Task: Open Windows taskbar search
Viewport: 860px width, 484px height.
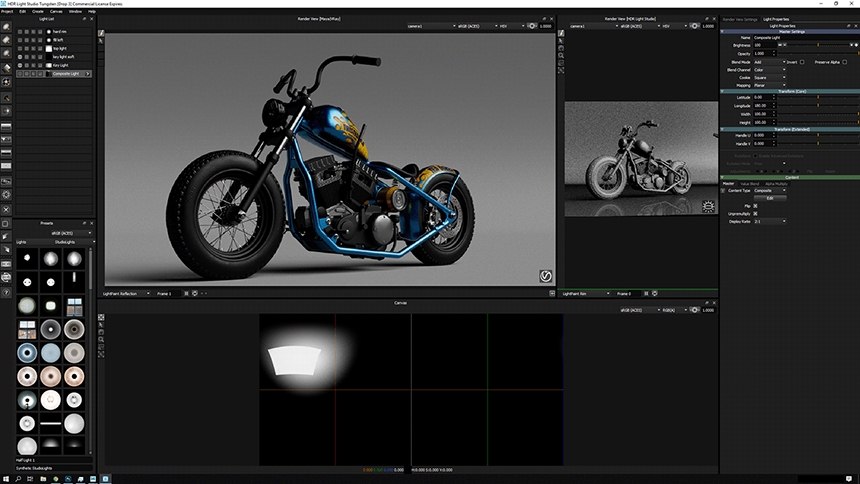Action: (18, 479)
